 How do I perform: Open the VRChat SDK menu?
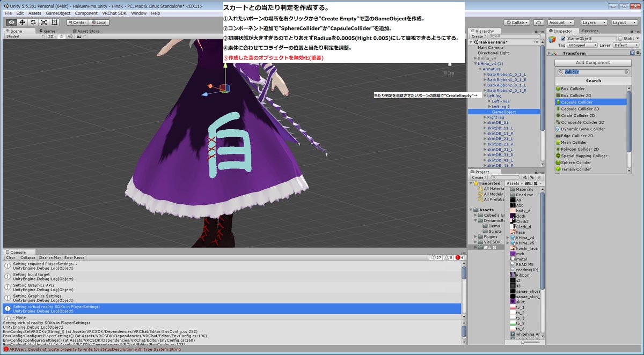[x=114, y=13]
